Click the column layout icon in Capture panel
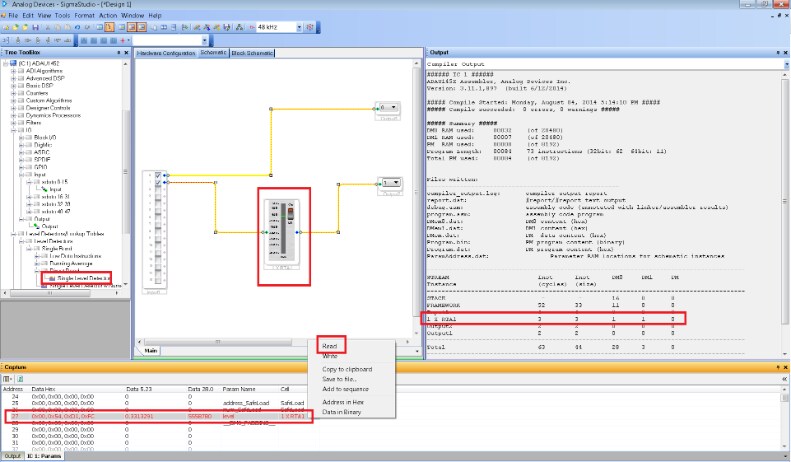 (x=7, y=379)
